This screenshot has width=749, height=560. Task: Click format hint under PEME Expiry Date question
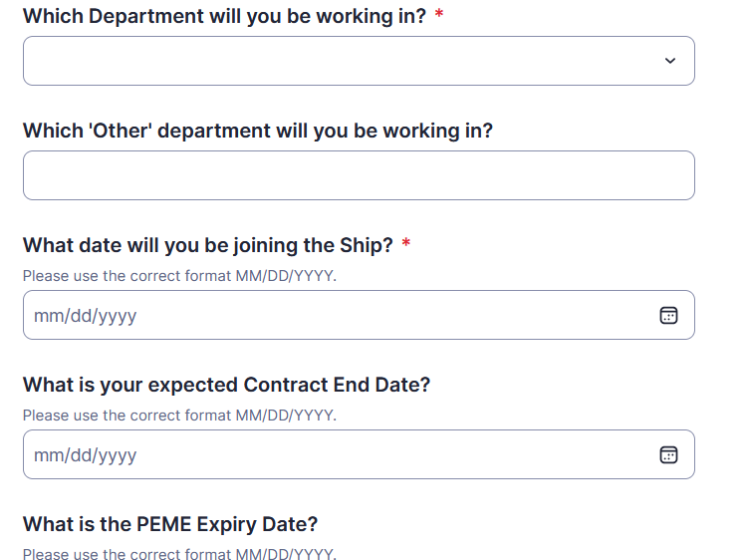[179, 554]
